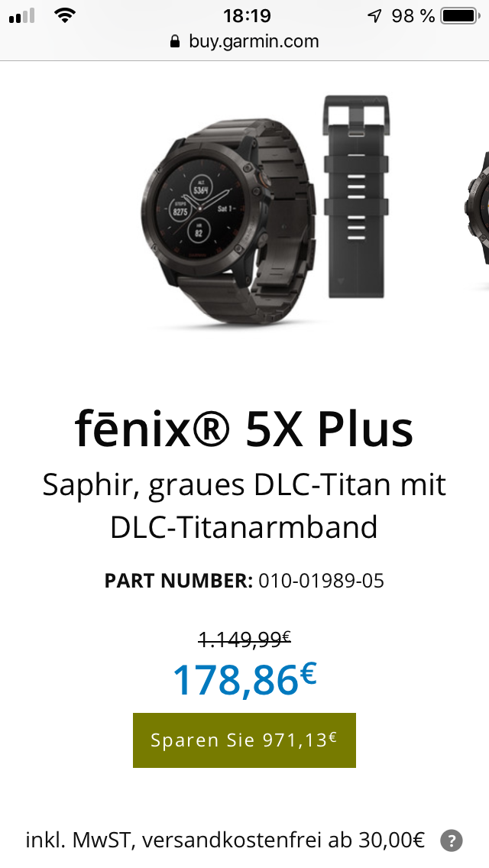Tap the Saphir graues DLC-Titan description

pos(244,506)
